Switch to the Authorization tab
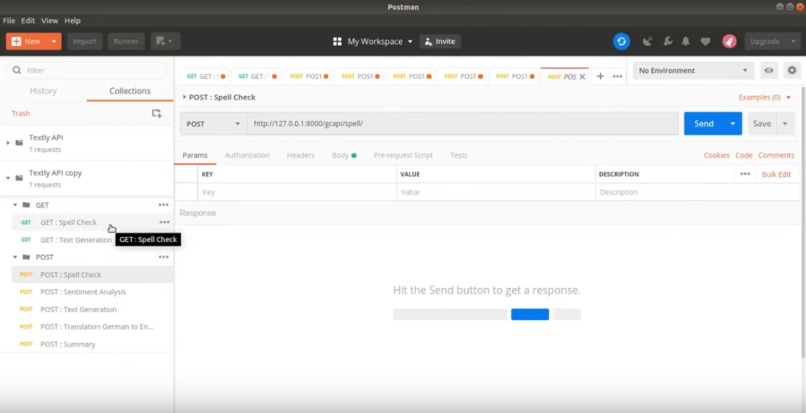806x413 pixels. (247, 155)
